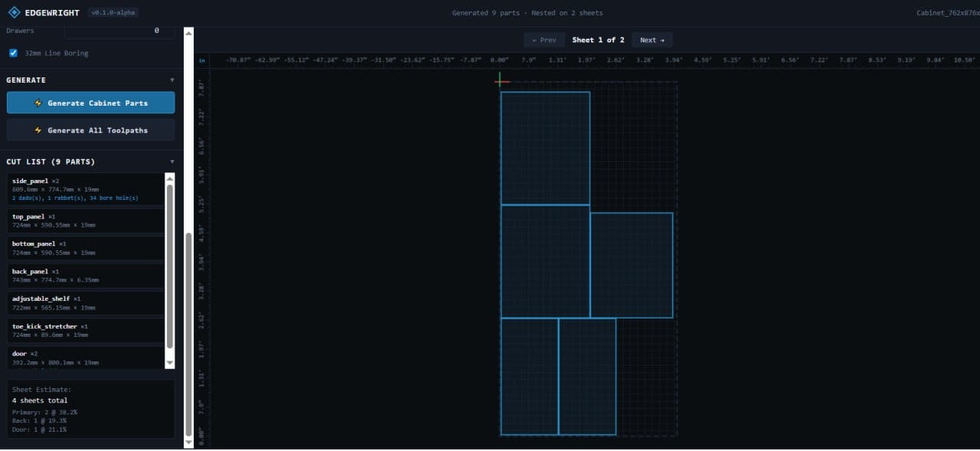Click the 'in' unit indicator above the ruler

[201, 60]
